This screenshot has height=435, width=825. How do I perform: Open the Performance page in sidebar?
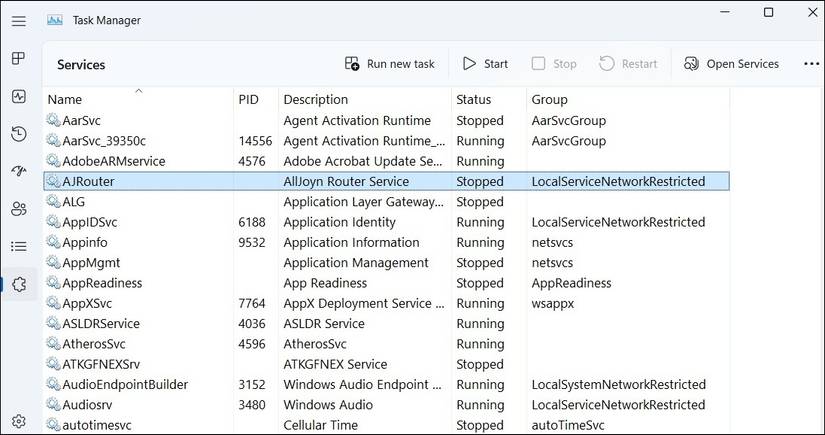pyautogui.click(x=18, y=97)
